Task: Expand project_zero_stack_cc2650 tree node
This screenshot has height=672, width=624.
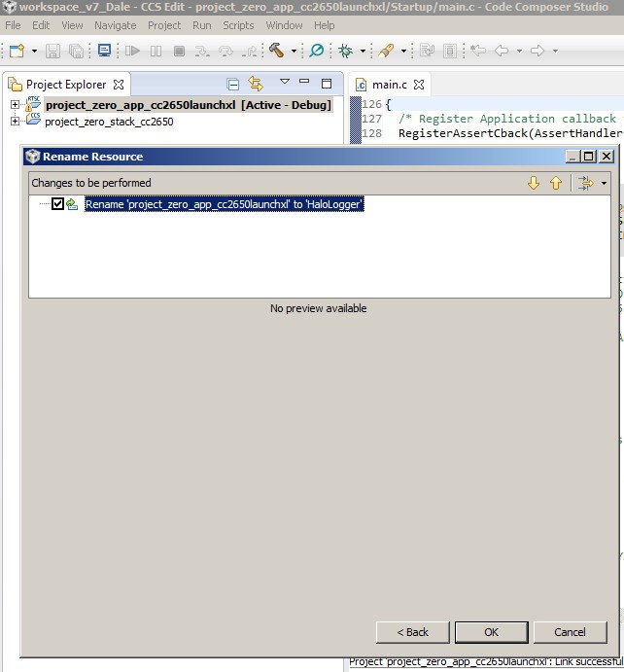Action: [15, 122]
